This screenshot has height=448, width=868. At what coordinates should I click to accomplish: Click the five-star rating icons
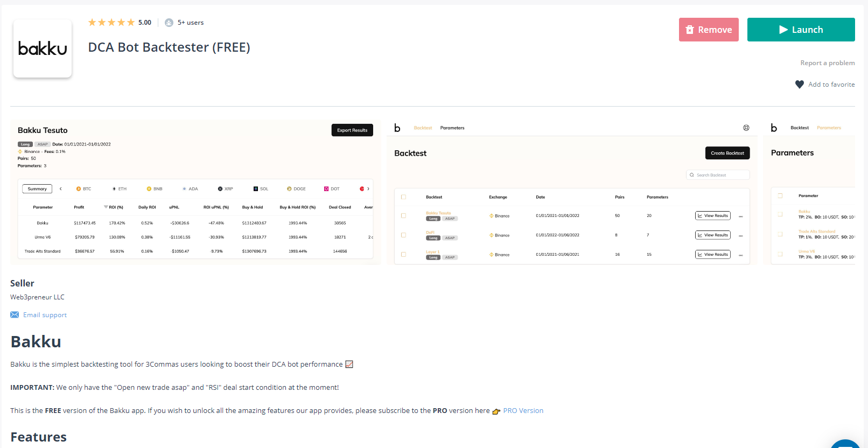coord(111,23)
